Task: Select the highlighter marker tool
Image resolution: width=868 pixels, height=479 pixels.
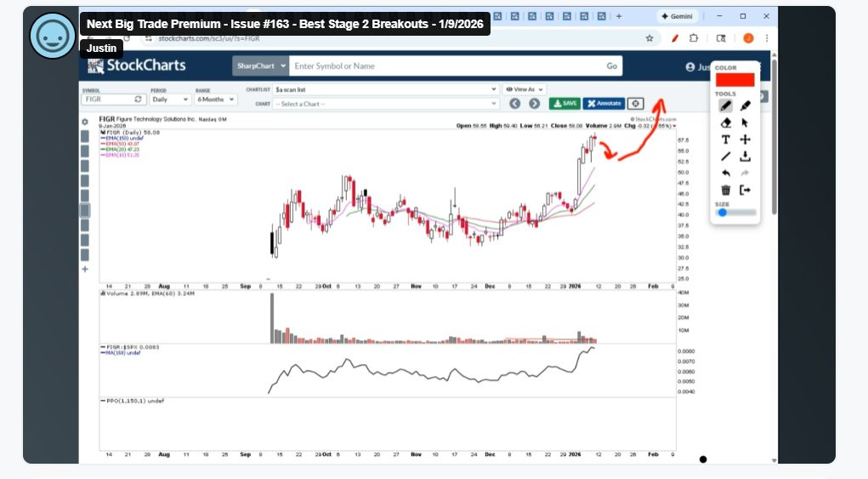Action: coord(745,105)
